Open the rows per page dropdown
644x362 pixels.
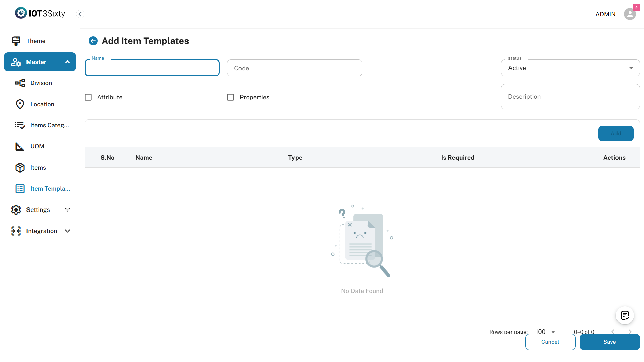[545, 332]
